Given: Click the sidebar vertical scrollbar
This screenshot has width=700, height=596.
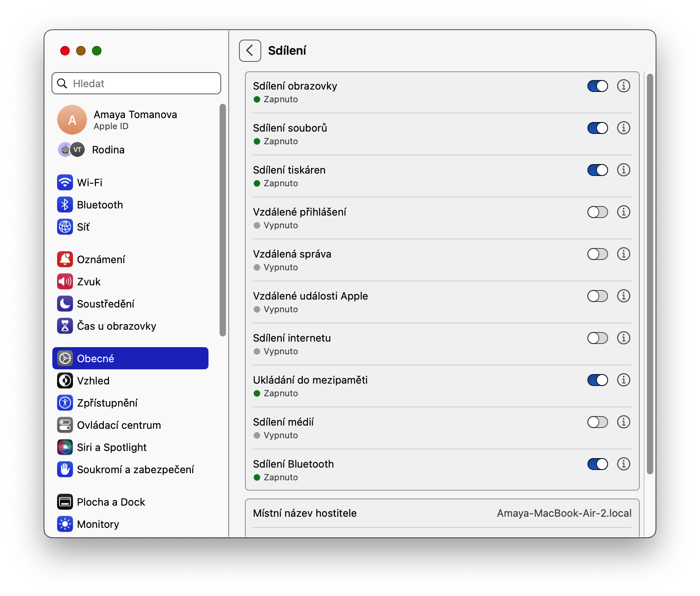Looking at the screenshot, I should click(223, 220).
